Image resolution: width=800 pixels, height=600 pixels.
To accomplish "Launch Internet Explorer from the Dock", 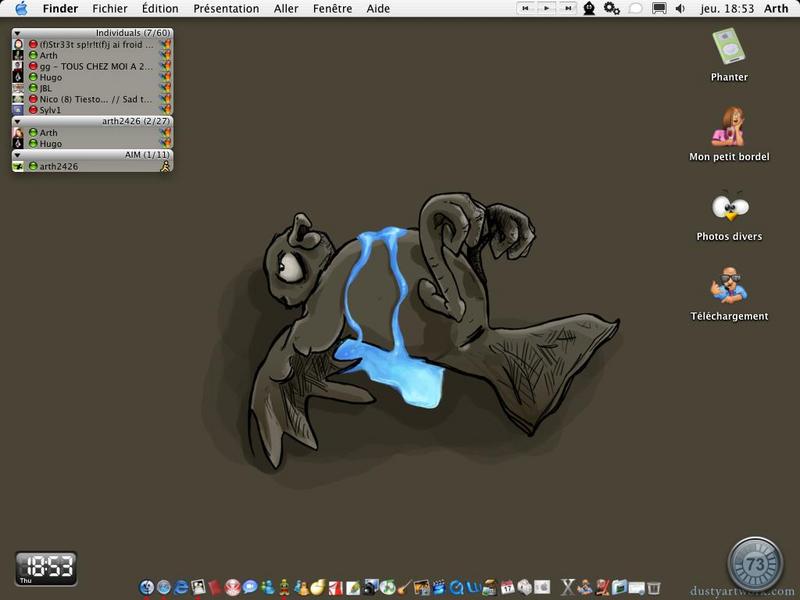I will [182, 587].
